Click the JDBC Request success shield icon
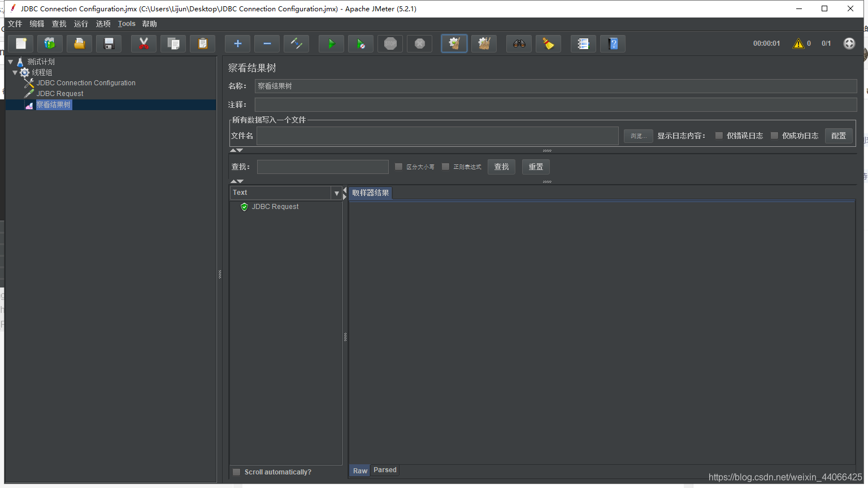This screenshot has width=868, height=488. tap(244, 207)
